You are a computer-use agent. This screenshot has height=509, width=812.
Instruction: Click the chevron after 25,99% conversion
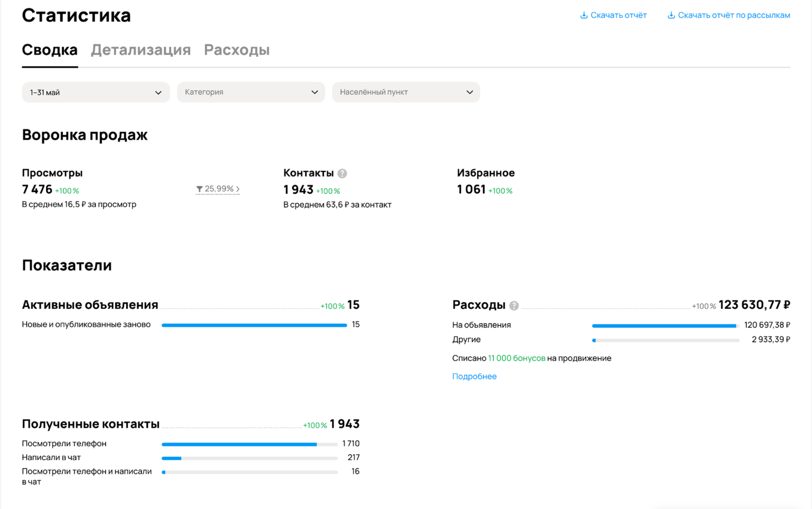point(238,189)
